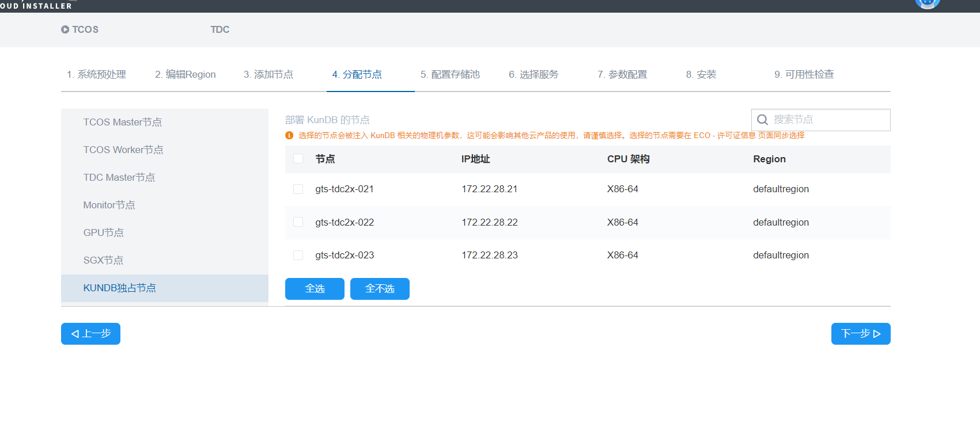Open step 5 配置存储池

[450, 74]
